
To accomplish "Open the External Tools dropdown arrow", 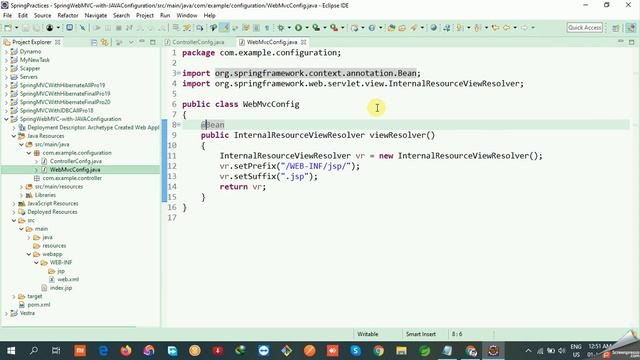I will pos(343,28).
